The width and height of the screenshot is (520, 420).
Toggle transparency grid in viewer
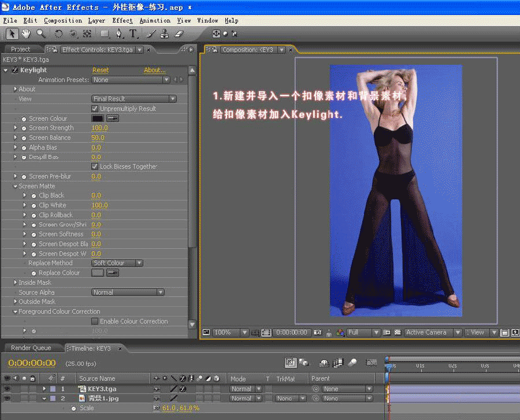click(398, 332)
